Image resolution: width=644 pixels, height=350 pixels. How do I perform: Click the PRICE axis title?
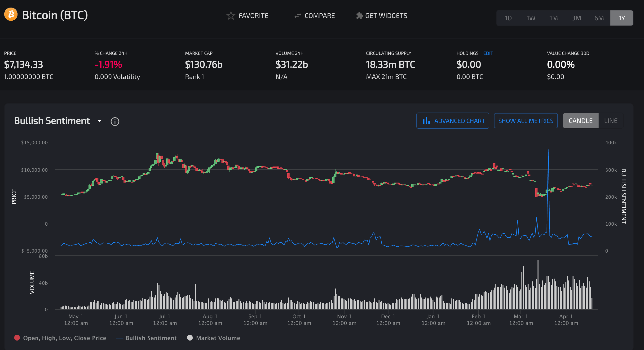click(x=14, y=196)
